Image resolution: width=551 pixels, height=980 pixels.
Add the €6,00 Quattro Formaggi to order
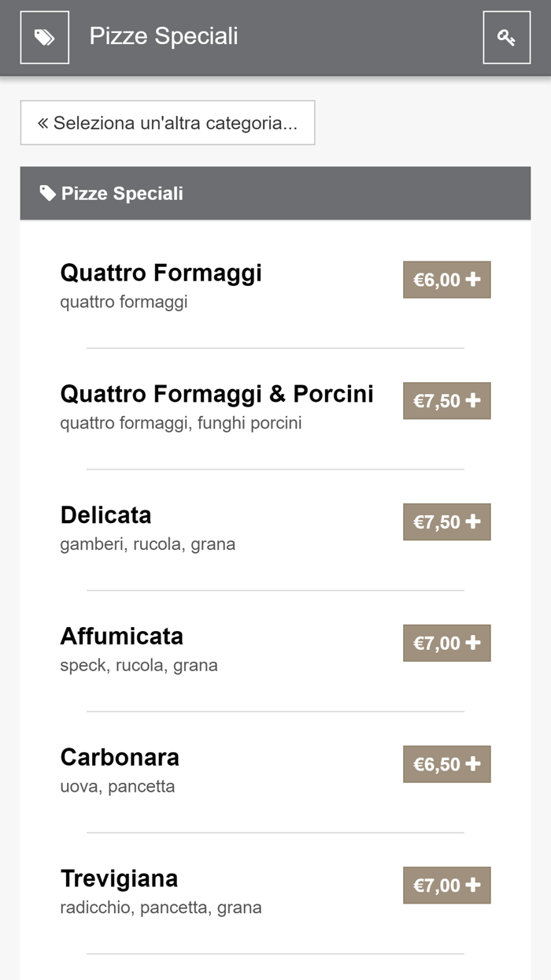(446, 279)
